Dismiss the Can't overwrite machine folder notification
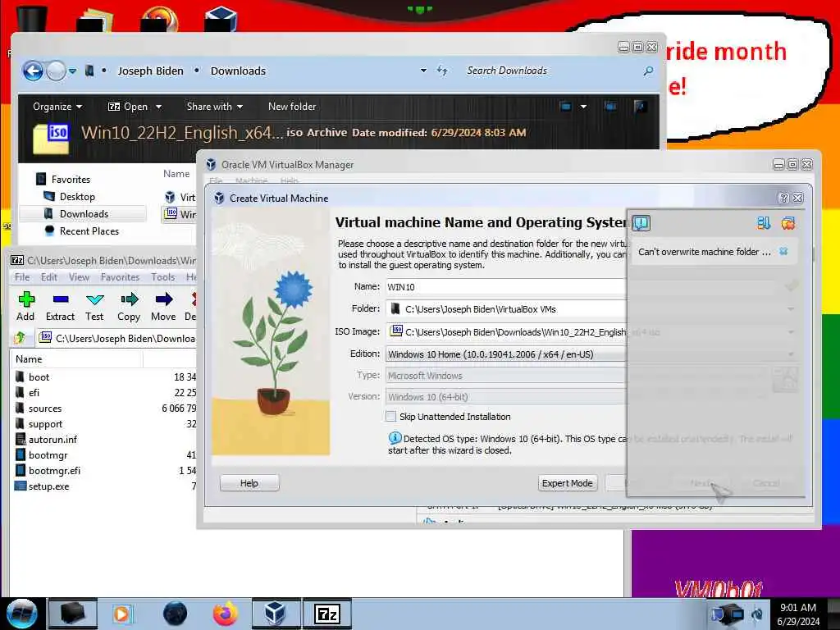This screenshot has width=840, height=630. (783, 251)
